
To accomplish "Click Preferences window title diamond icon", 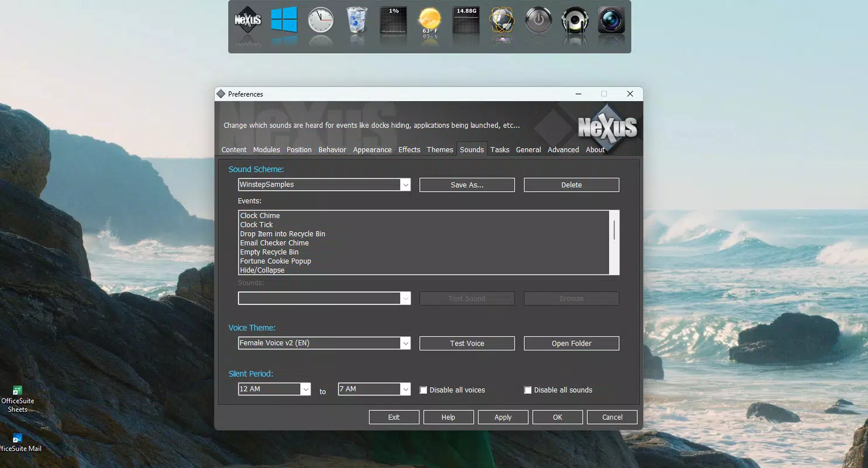I will [221, 94].
